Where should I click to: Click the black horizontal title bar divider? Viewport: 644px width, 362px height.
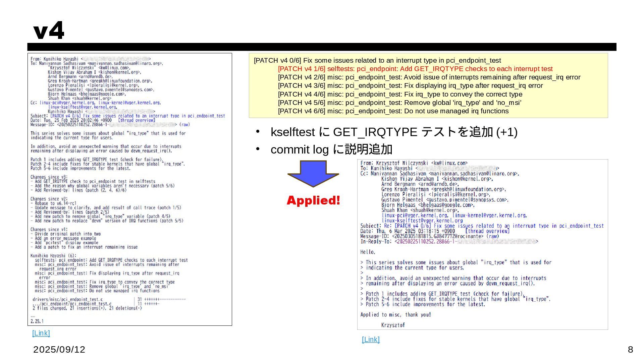321,47
